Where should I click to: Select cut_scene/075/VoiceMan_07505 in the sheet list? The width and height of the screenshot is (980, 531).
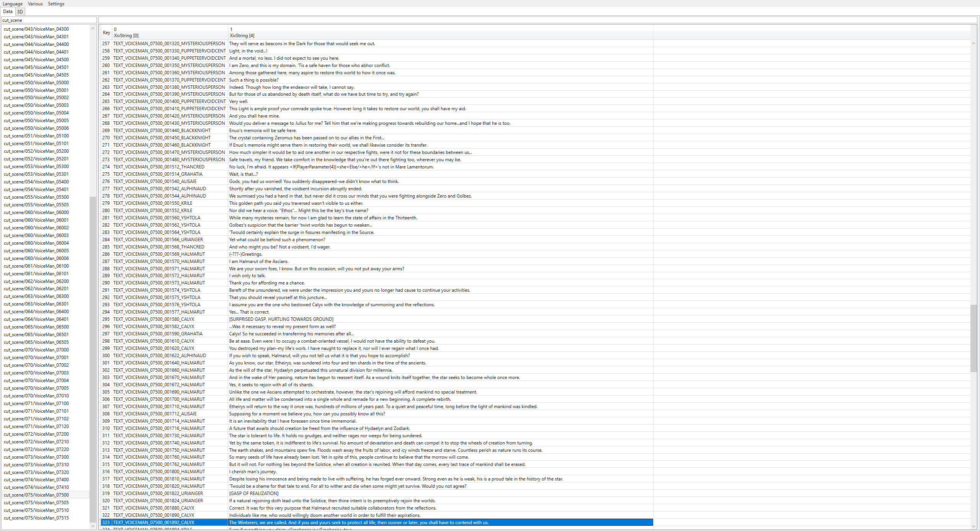[36, 503]
